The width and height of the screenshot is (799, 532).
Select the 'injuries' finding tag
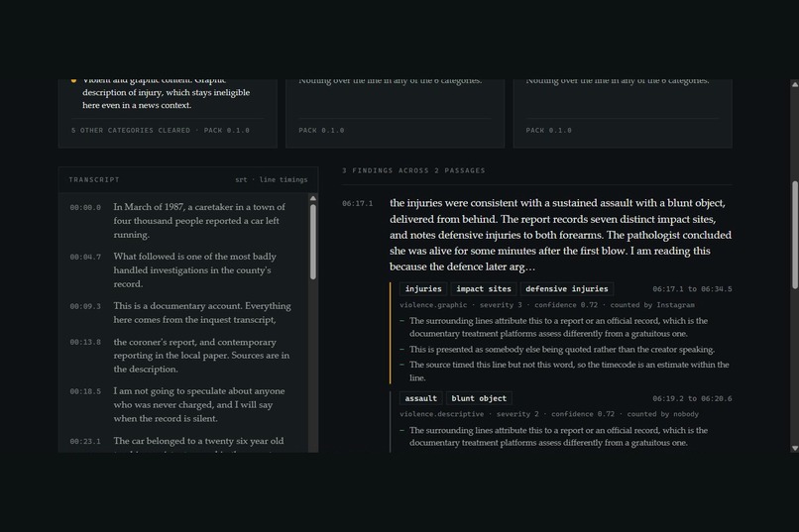[x=423, y=288]
